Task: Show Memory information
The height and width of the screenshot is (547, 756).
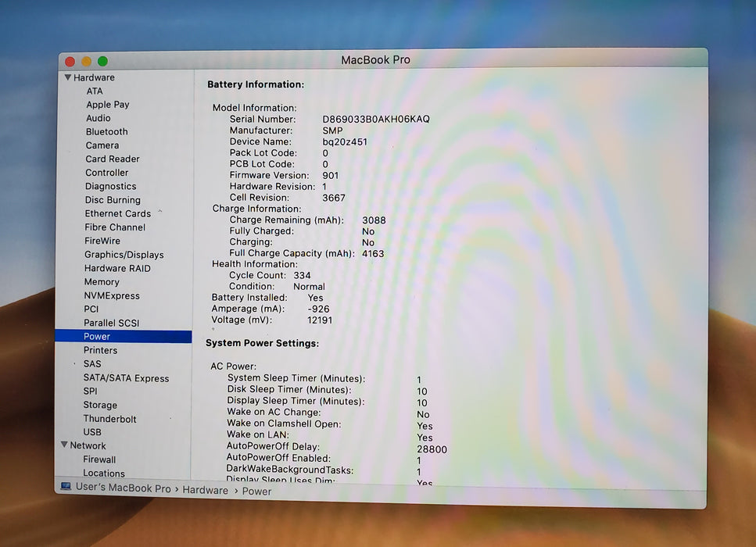Action: click(x=102, y=282)
